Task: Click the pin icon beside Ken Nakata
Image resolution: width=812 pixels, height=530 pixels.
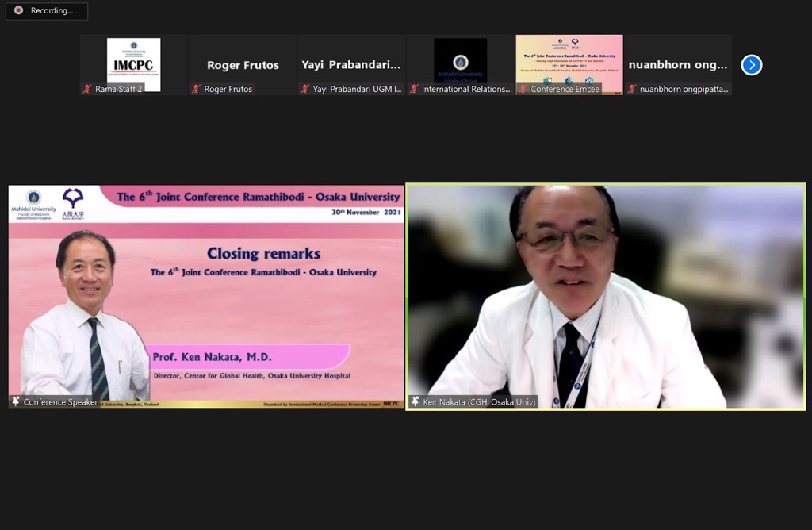Action: pyautogui.click(x=415, y=402)
